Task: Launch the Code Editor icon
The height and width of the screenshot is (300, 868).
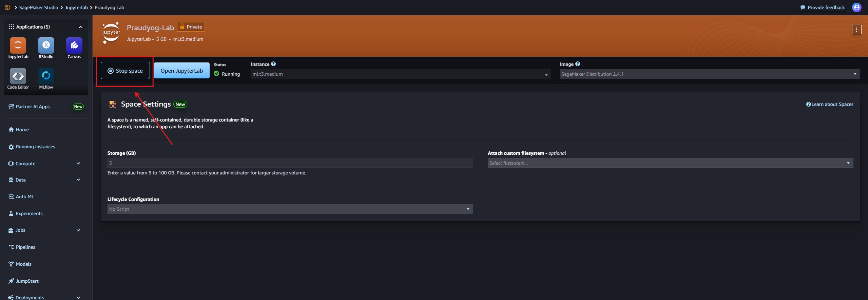Action: (18, 76)
